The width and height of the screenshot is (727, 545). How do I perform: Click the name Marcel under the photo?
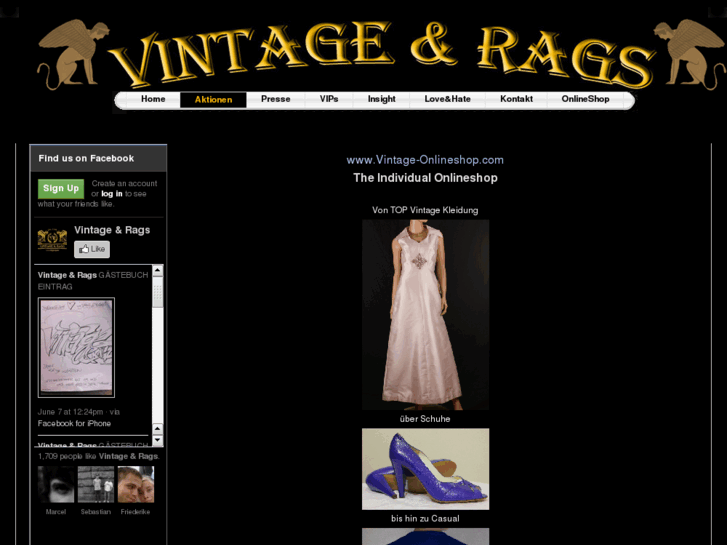point(56,512)
